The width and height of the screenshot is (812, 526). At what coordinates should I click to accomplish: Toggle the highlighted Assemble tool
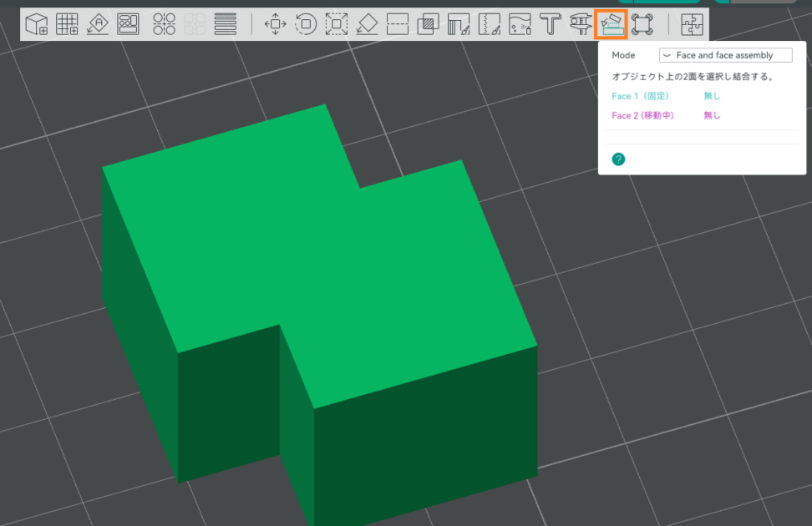point(611,24)
